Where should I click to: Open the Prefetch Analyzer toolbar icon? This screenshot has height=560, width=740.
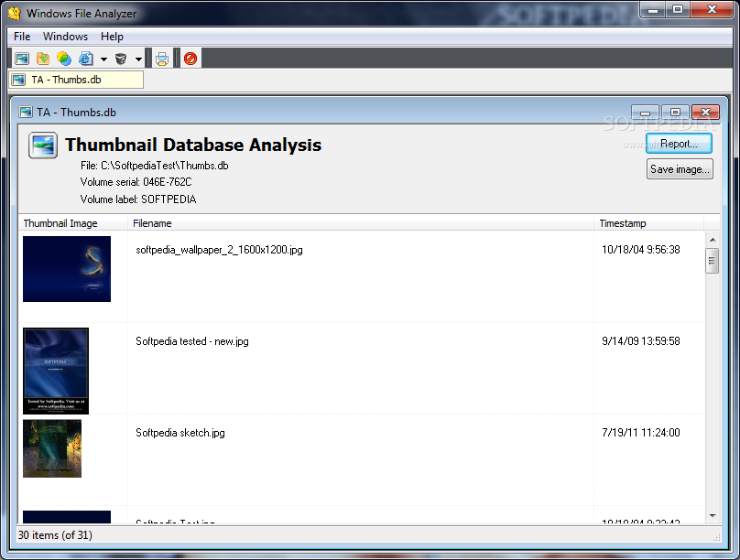(43, 59)
